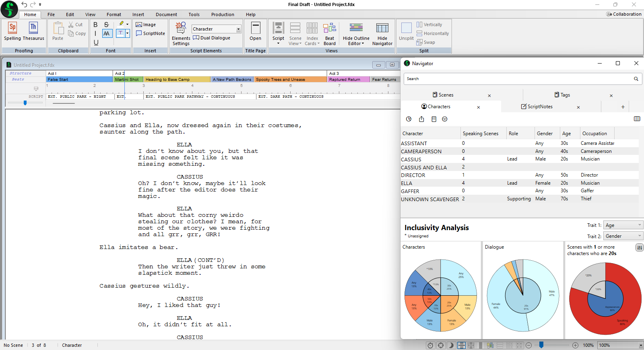Open Elements Settings

(181, 34)
